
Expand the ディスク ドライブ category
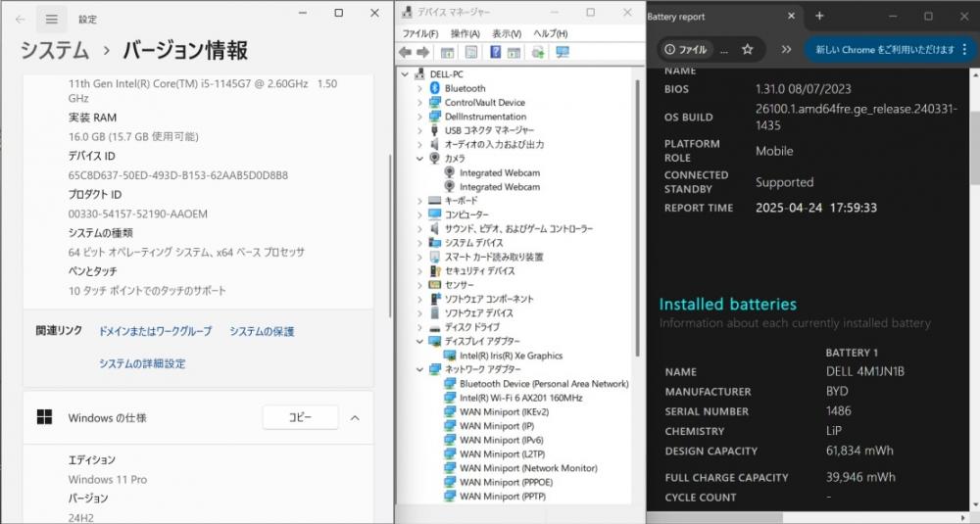tap(419, 327)
